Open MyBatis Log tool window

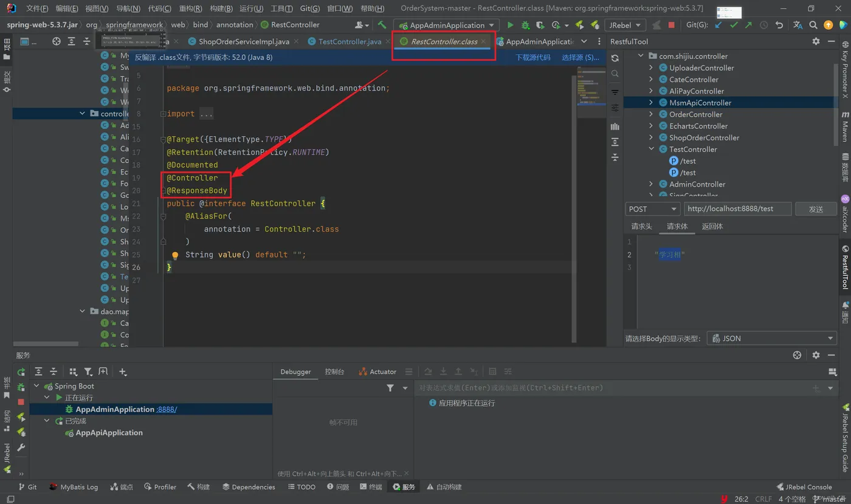(74, 487)
